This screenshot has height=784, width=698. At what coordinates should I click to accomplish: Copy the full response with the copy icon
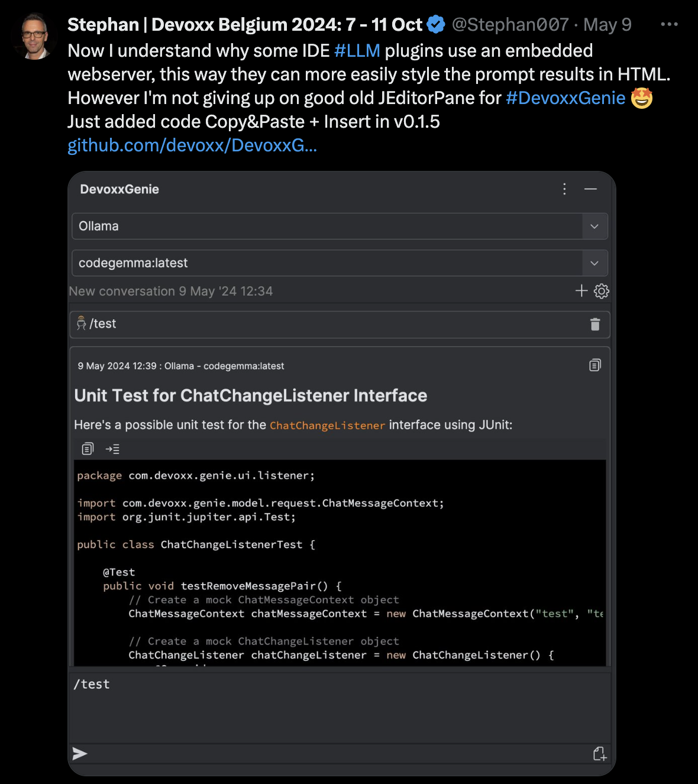[x=594, y=365]
